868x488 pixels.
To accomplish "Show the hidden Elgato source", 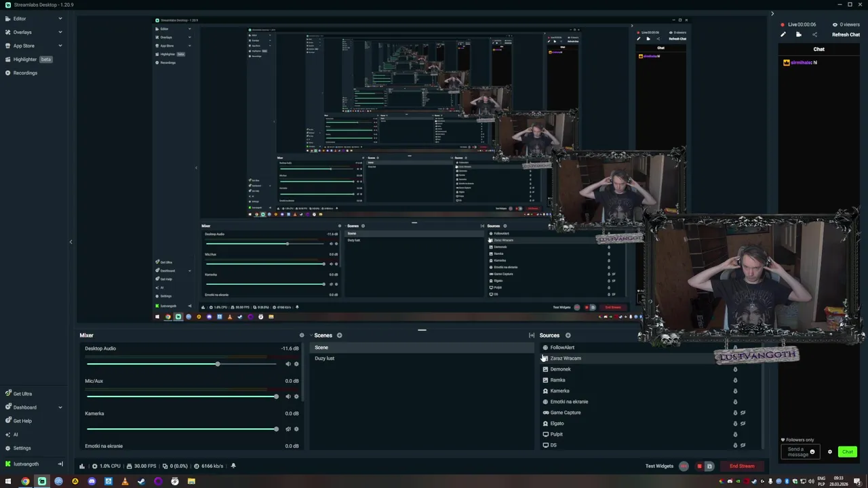I will (x=743, y=424).
